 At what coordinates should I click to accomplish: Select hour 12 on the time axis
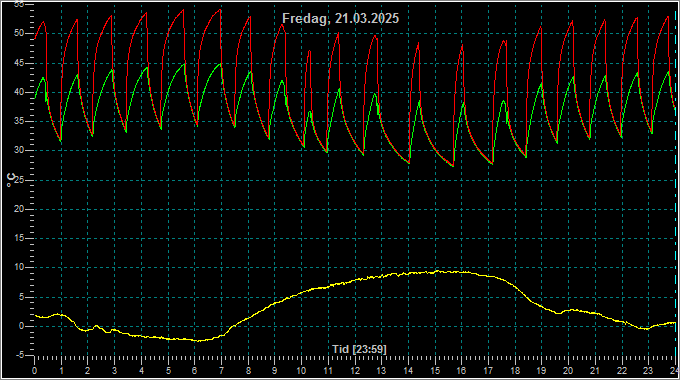[355, 371]
